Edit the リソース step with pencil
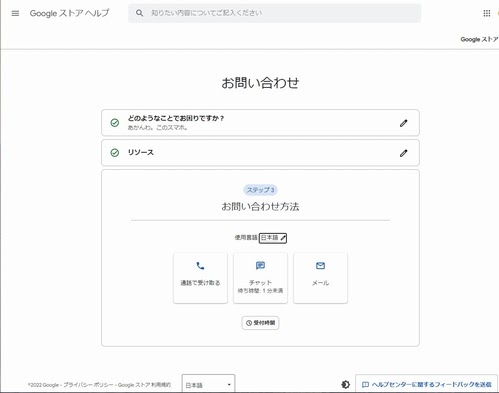The image size is (499, 393). point(404,153)
